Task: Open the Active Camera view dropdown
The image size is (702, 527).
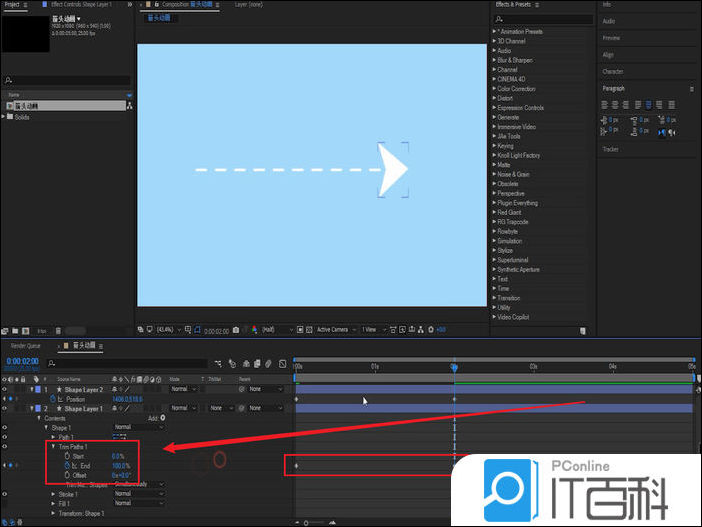Action: pos(335,329)
